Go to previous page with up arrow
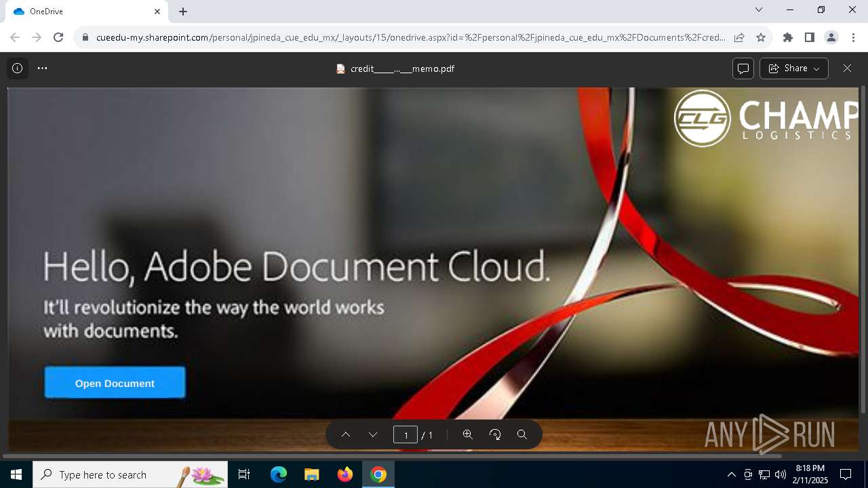Viewport: 868px width, 488px height. coord(346,434)
